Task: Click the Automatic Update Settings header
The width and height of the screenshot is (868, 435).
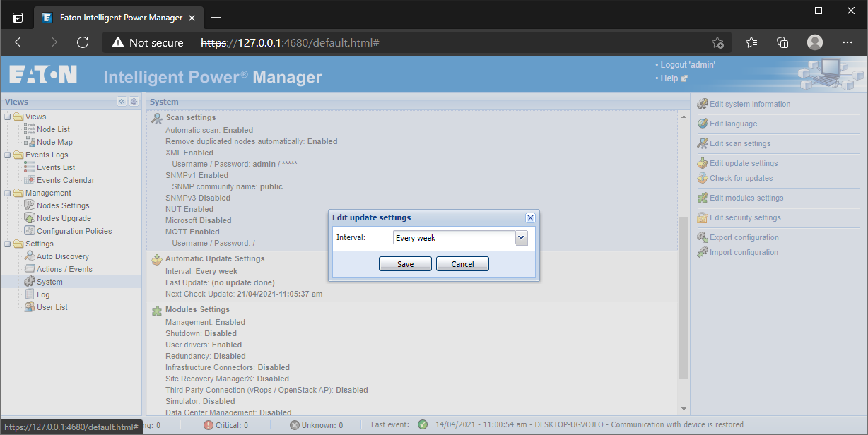Action: [x=215, y=258]
